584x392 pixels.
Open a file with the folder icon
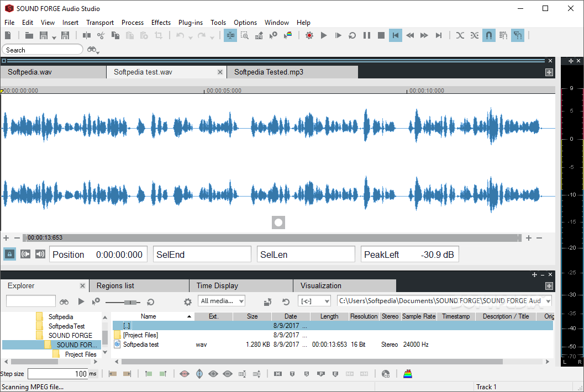coord(29,35)
